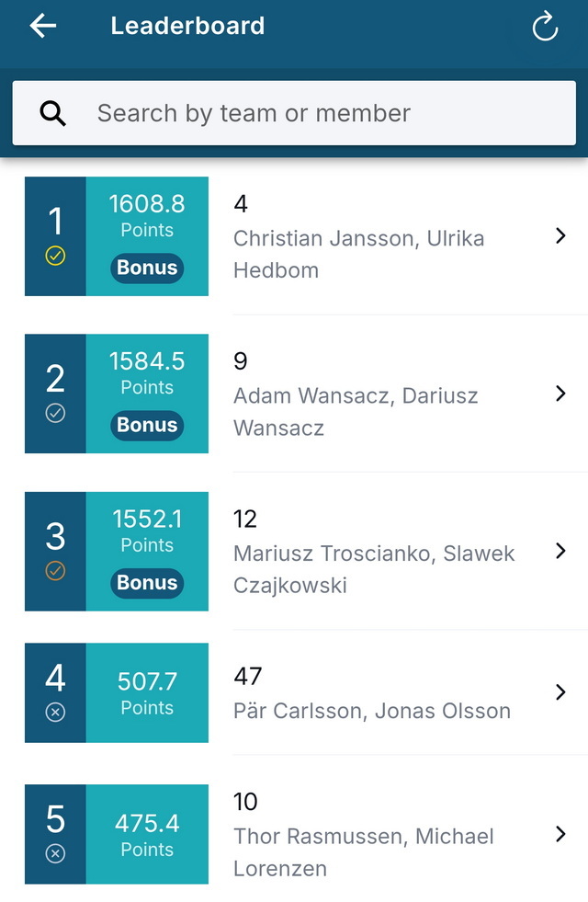Tap the search magnifier icon
This screenshot has width=588, height=902.
[x=53, y=113]
